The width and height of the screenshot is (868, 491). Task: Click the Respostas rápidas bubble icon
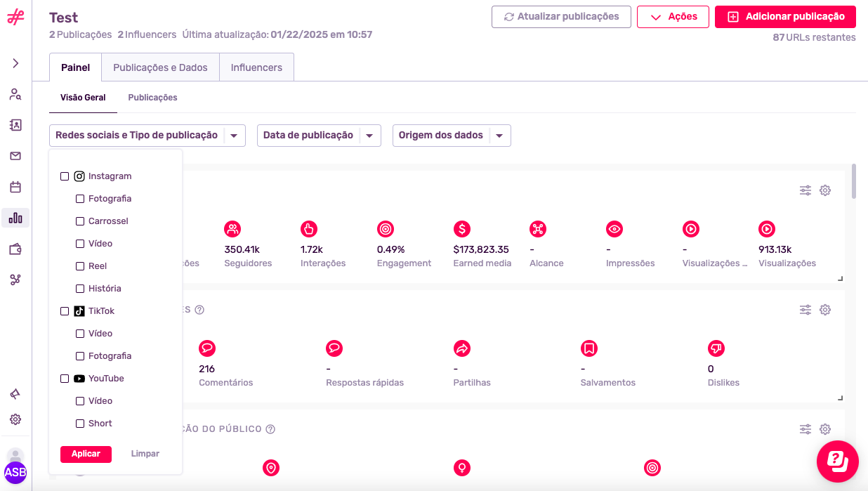click(334, 348)
